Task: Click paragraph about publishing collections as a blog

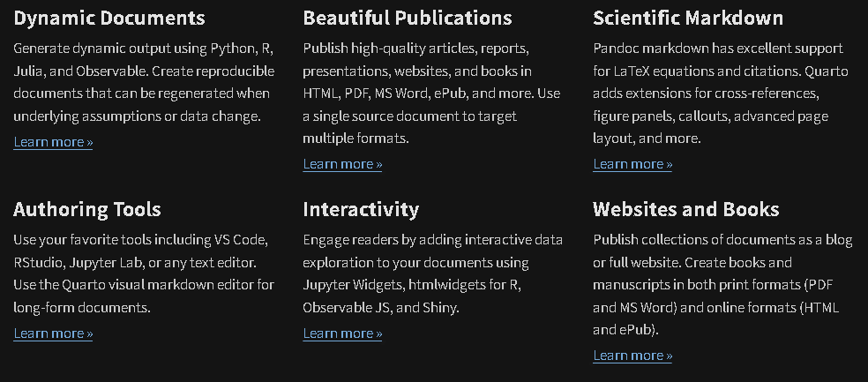Action: (x=722, y=285)
